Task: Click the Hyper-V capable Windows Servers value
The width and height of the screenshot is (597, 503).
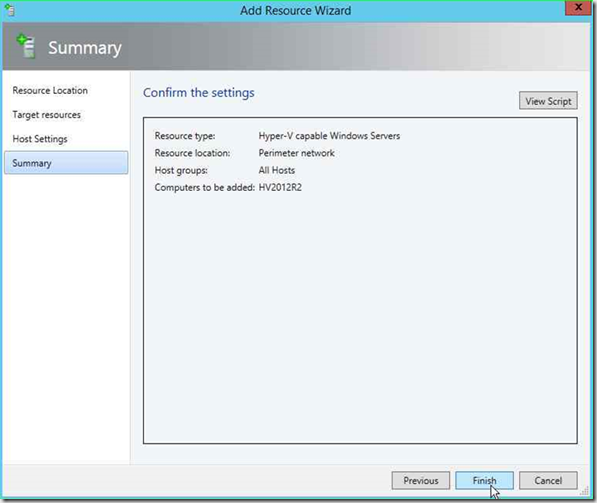Action: click(329, 136)
